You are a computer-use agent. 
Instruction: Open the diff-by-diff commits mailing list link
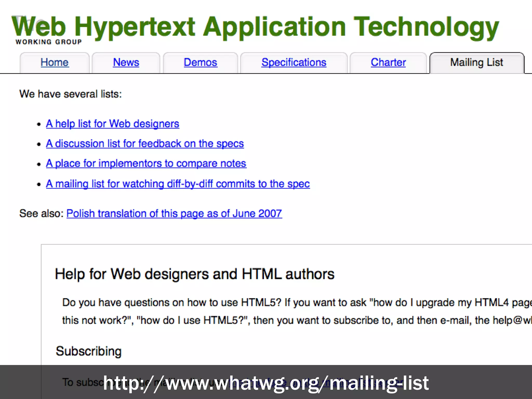click(x=178, y=184)
